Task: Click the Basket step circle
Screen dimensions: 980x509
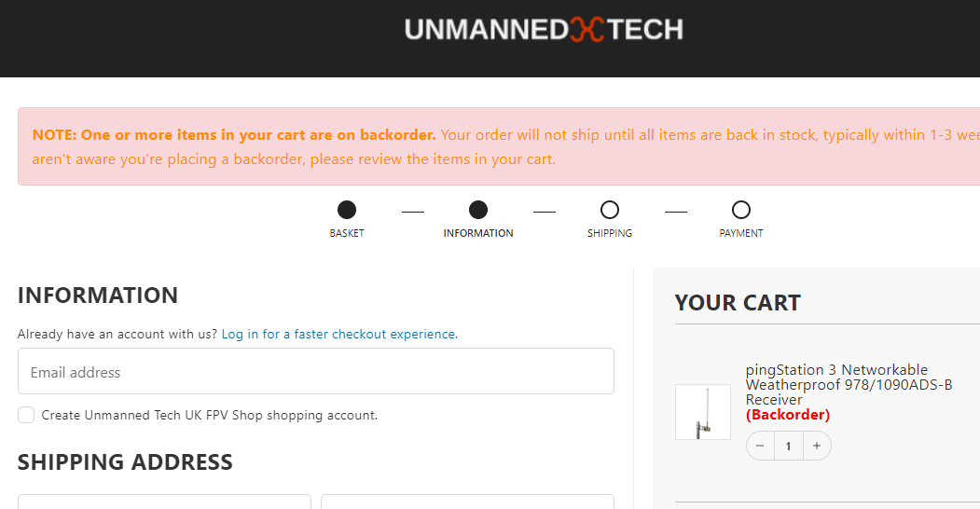Action: (x=347, y=210)
